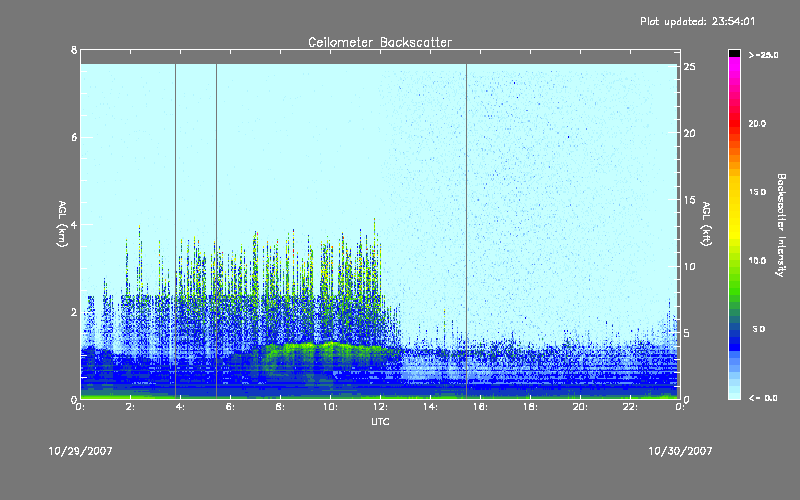Click the left y-axis label '4'
The width and height of the screenshot is (800, 500).
[74, 224]
